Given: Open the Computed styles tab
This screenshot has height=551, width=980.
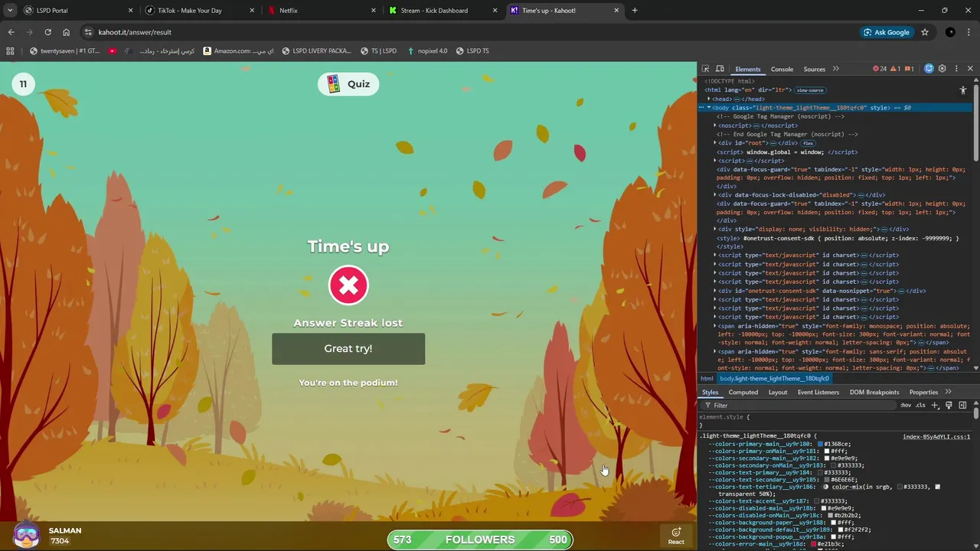Looking at the screenshot, I should pos(743,392).
